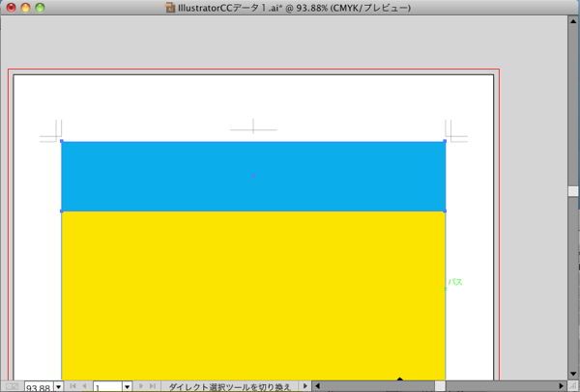Click the left arrow of horizontal scrollbar
Image resolution: width=580 pixels, height=392 pixels.
[319, 386]
